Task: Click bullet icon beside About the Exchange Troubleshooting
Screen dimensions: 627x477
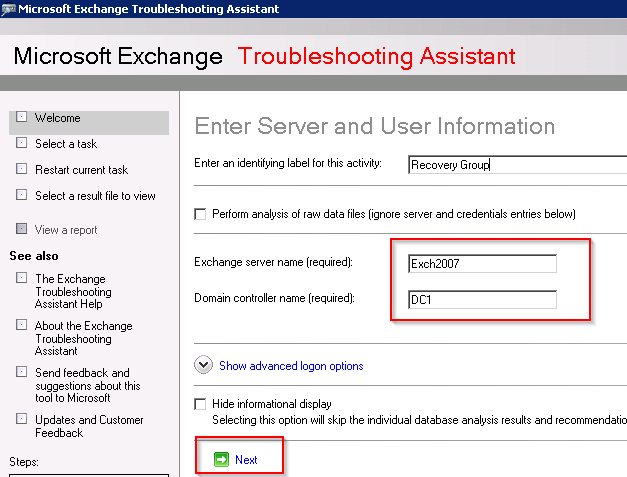Action: (x=21, y=325)
